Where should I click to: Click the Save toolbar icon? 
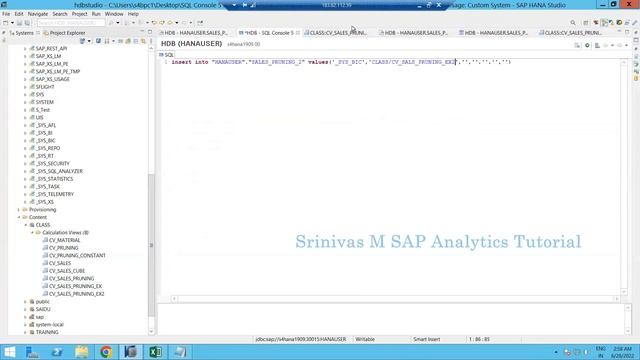(20, 23)
